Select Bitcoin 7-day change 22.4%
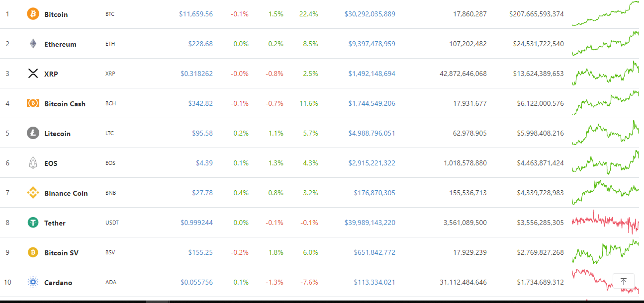The height and width of the screenshot is (303, 644). (x=309, y=14)
